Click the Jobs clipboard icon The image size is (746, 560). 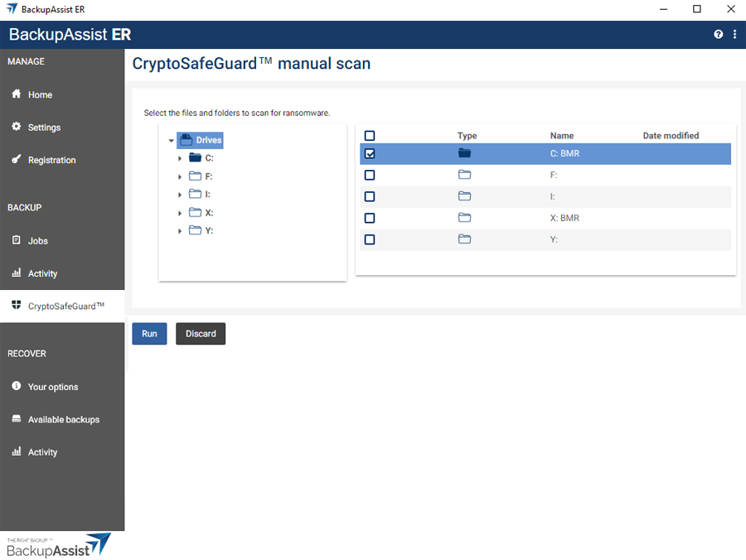pyautogui.click(x=17, y=240)
